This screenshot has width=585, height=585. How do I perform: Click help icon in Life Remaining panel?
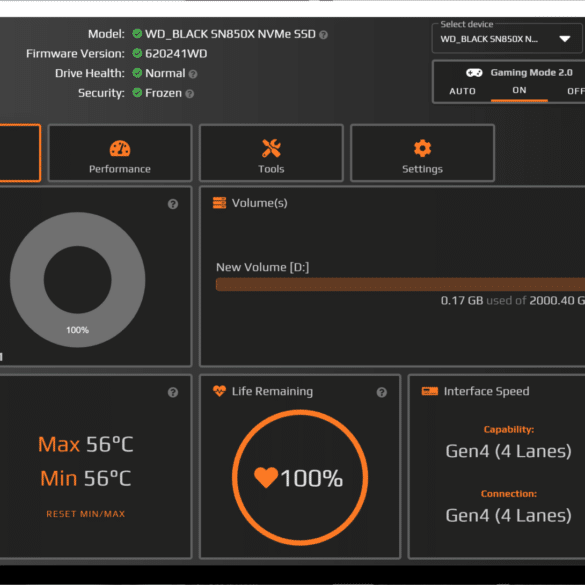pyautogui.click(x=381, y=392)
